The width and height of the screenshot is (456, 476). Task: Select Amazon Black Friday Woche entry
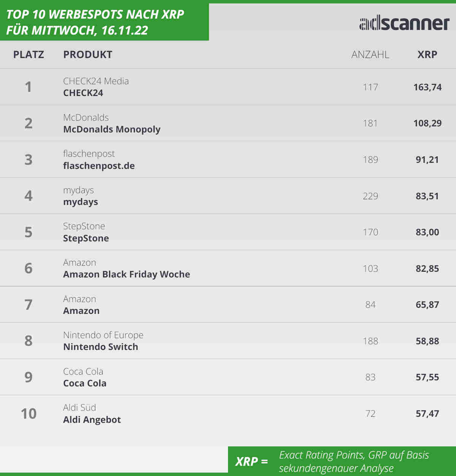tap(127, 274)
